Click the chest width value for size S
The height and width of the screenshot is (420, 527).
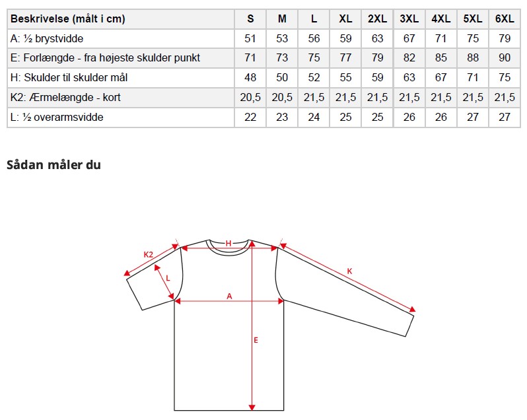coord(250,39)
